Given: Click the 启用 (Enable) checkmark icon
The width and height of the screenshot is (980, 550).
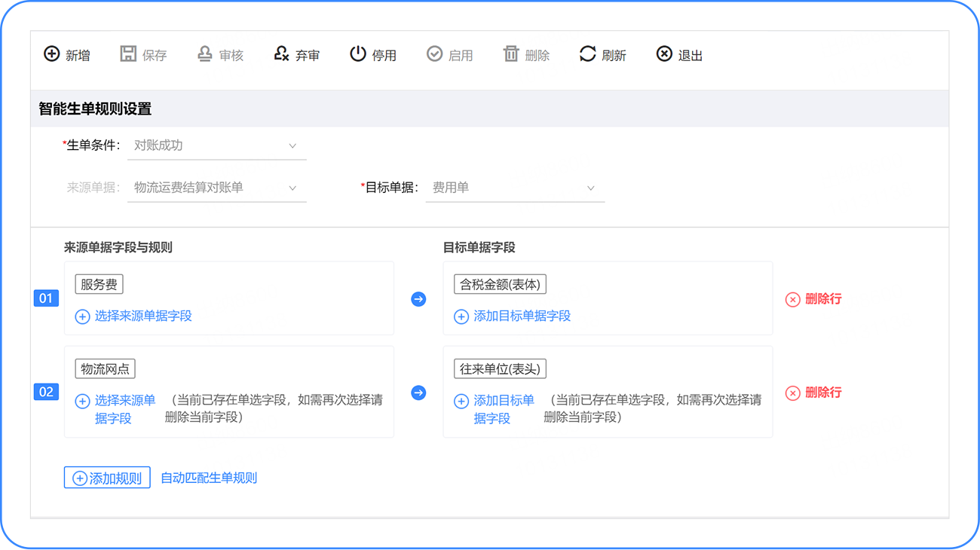Looking at the screenshot, I should [x=434, y=54].
